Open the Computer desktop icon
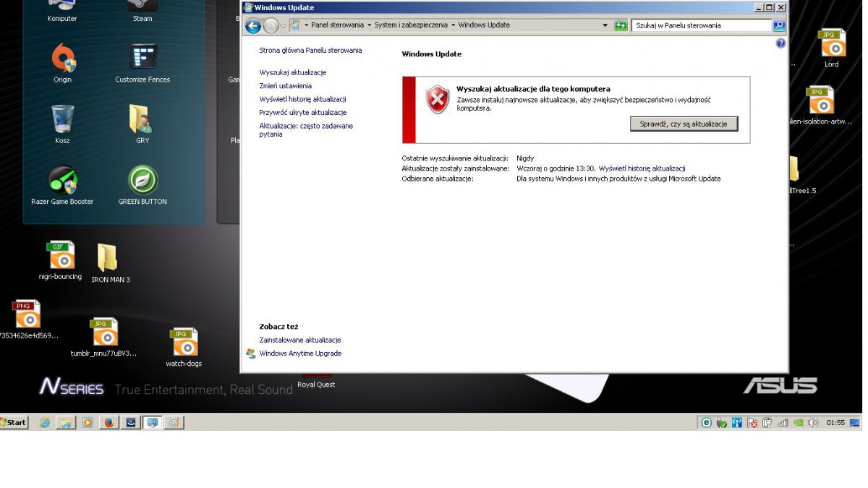The height and width of the screenshot is (488, 868). click(62, 11)
